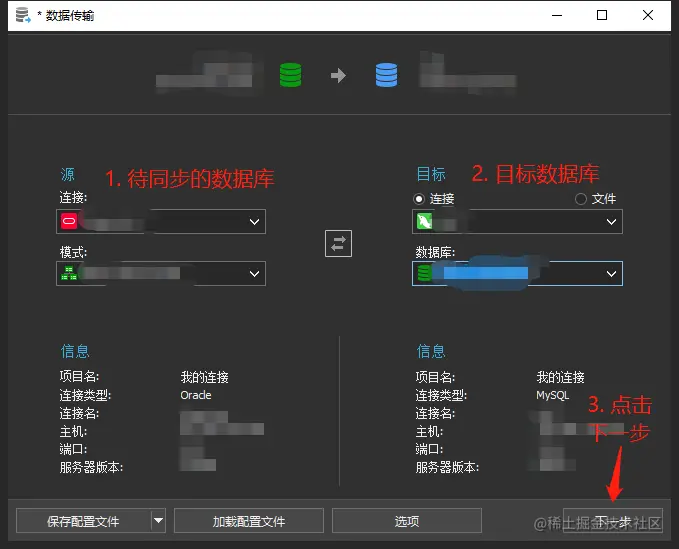Maximize the 数据传输 window
Image resolution: width=679 pixels, height=549 pixels.
(601, 15)
